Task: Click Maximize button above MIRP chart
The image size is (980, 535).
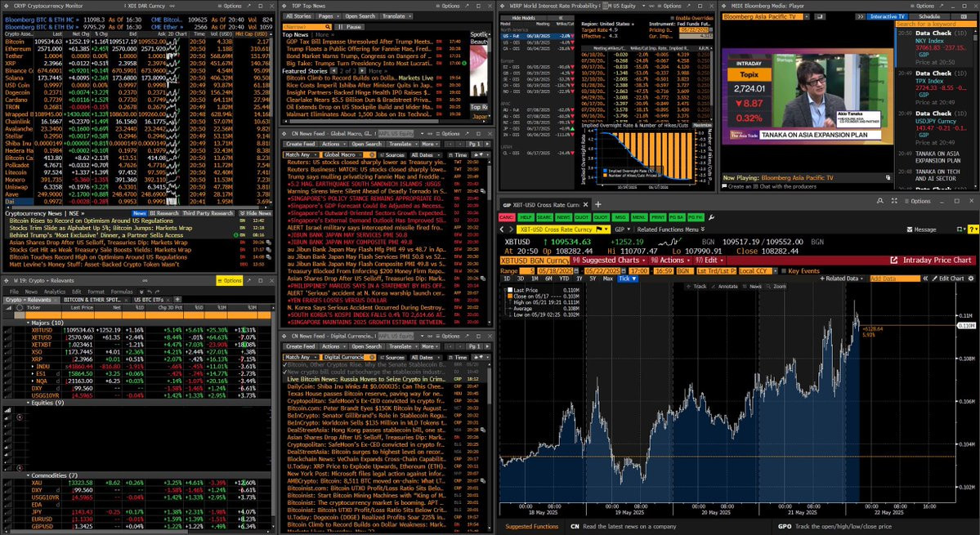Action: 702,126
